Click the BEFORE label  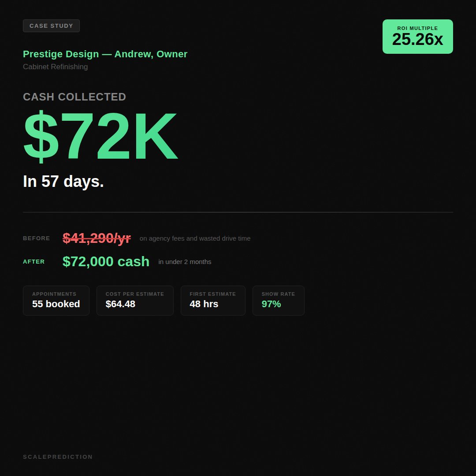pyautogui.click(x=37, y=238)
